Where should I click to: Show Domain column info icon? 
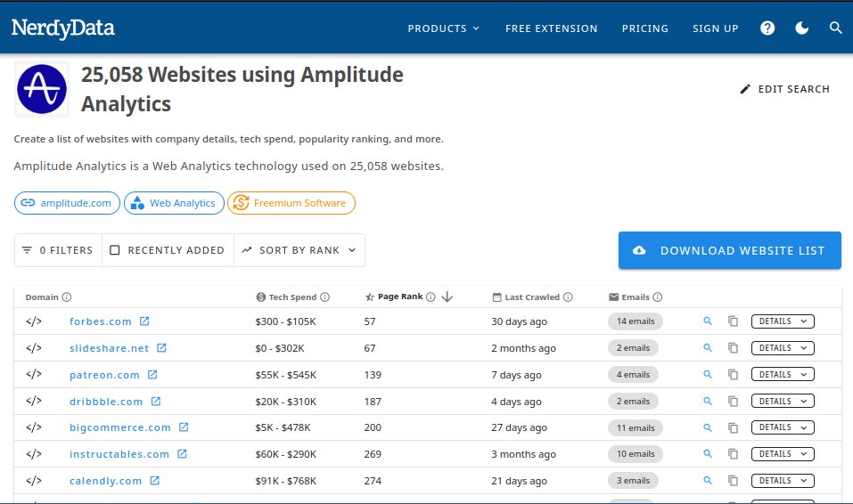click(x=66, y=297)
